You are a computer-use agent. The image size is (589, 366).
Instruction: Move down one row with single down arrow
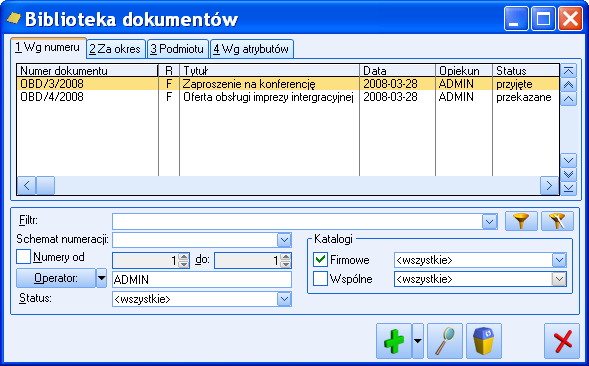[568, 160]
